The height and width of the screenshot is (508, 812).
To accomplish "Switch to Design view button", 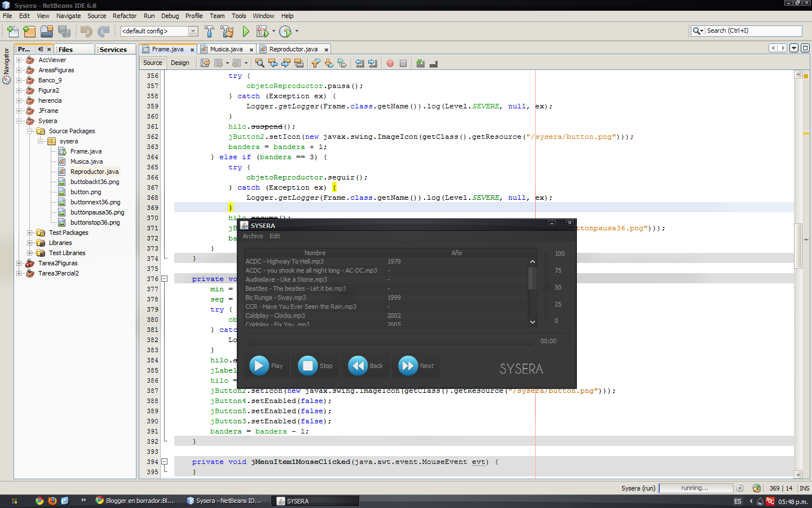I will click(x=180, y=63).
